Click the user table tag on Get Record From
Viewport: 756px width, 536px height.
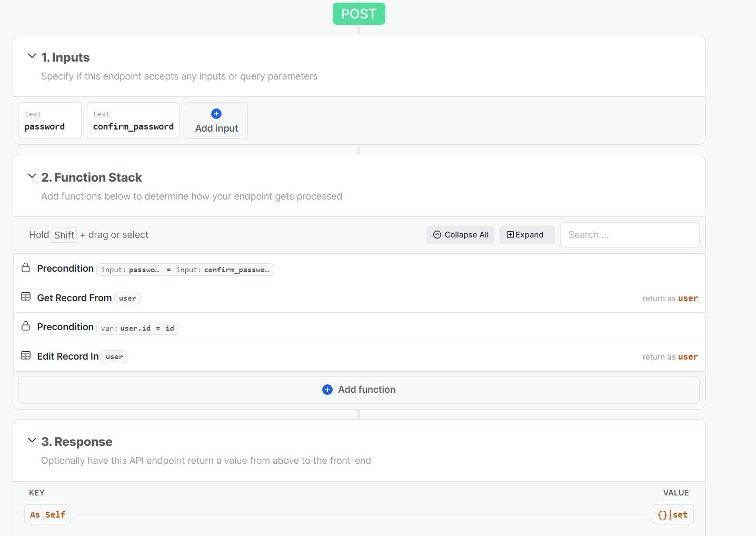(x=127, y=299)
